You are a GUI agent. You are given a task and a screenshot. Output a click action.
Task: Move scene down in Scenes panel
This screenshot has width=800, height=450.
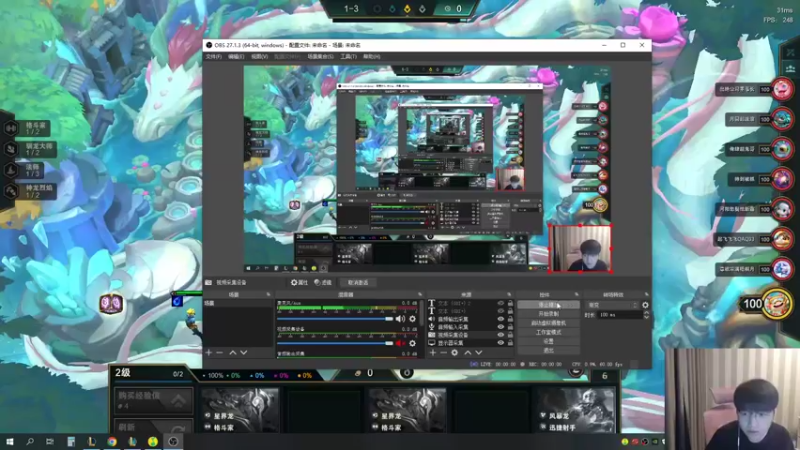(x=244, y=353)
